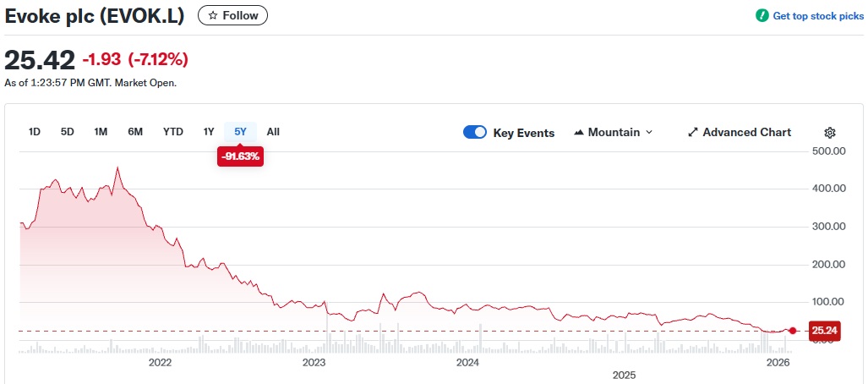Open Advanced Chart with expand arrows
The height and width of the screenshot is (384, 868).
coord(740,133)
